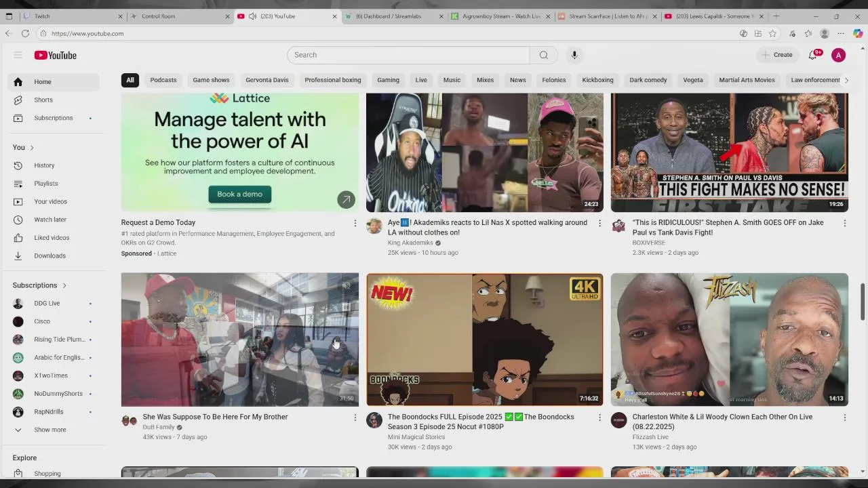
Task: Open Downloads in sidebar
Action: tap(54, 256)
